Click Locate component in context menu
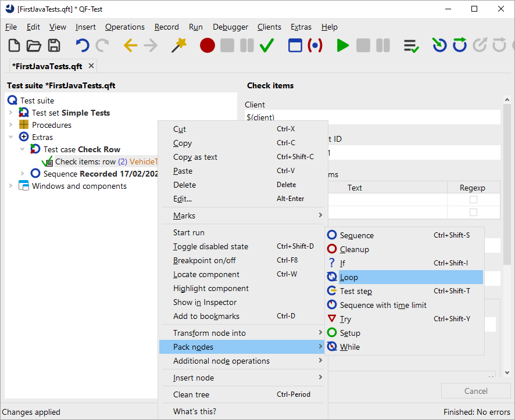 (244, 274)
